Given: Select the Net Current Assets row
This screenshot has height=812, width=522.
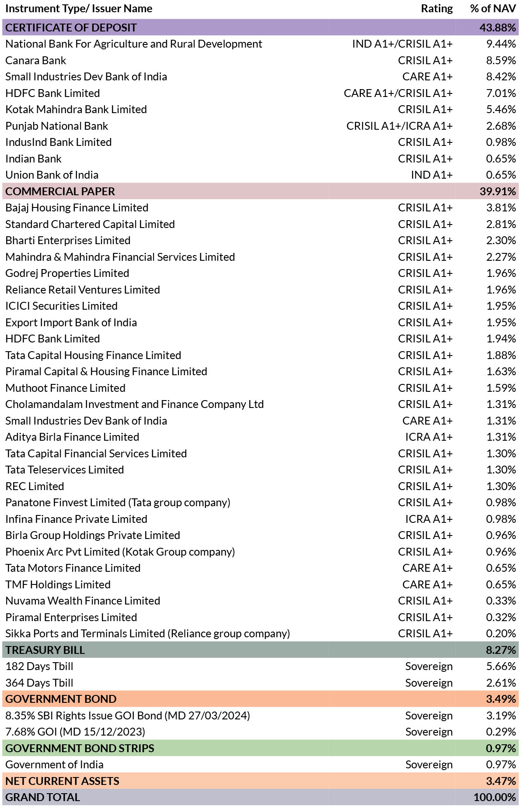Looking at the screenshot, I should coord(261,781).
